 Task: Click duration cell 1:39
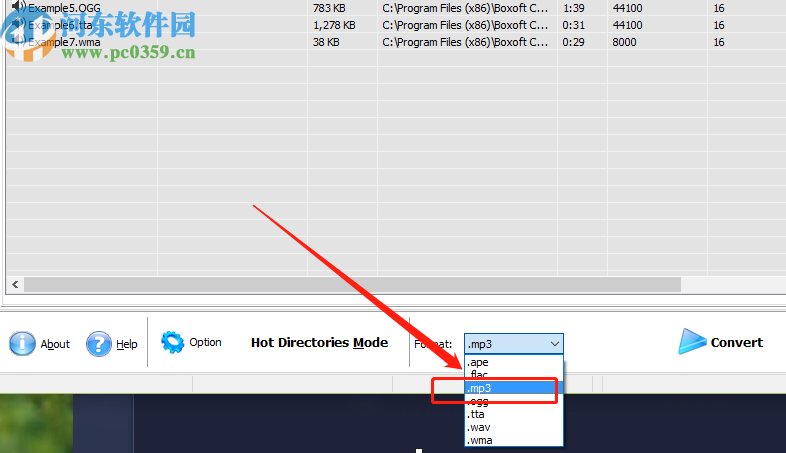point(573,8)
